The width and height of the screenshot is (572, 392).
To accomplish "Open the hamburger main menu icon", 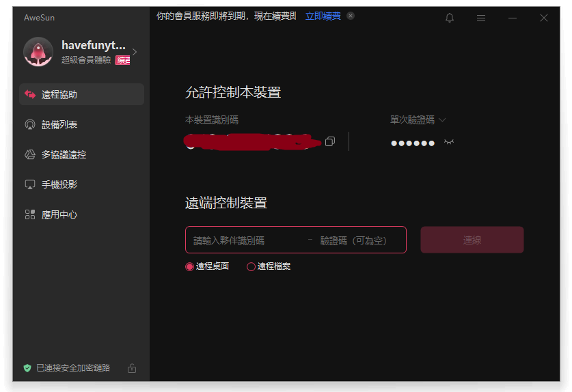I will coord(481,18).
